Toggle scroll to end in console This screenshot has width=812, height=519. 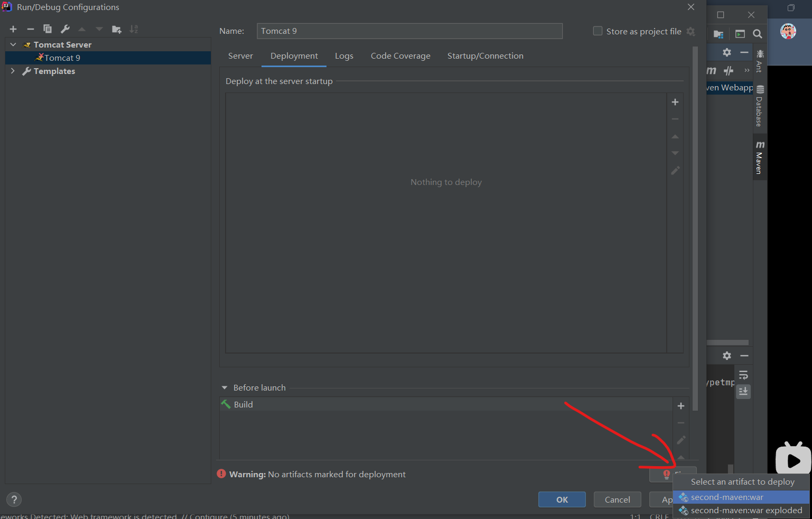pos(743,392)
